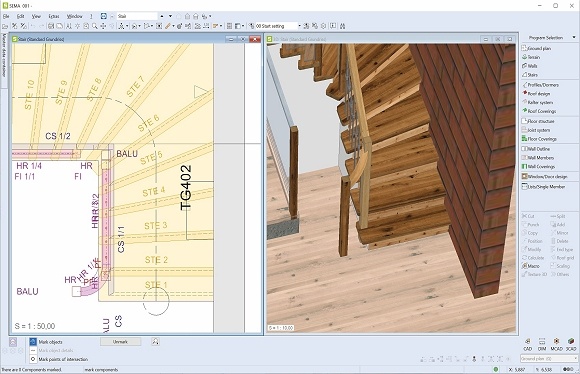Open the Program Selection dropdown arrow

click(574, 38)
